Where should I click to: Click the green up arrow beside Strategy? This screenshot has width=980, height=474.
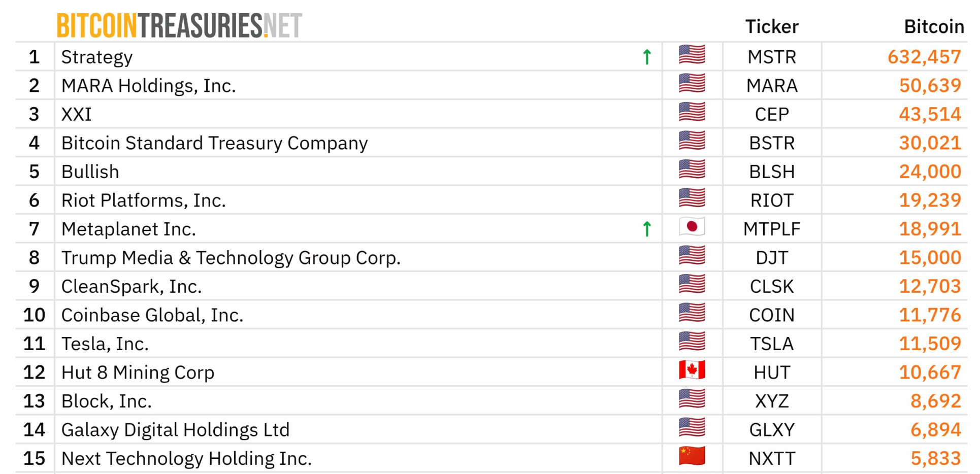647,57
